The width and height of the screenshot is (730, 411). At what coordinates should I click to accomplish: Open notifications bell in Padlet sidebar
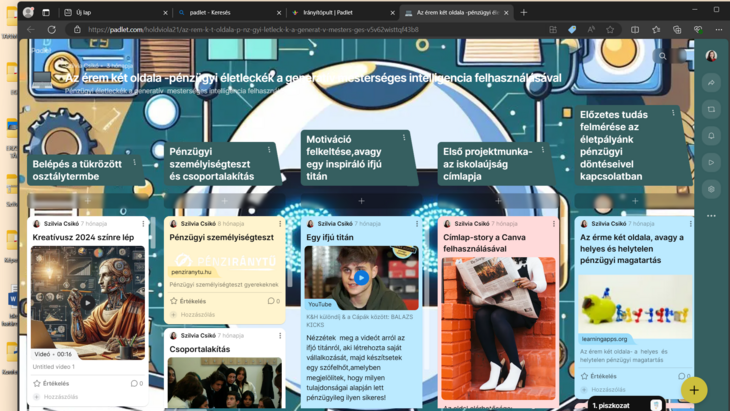coord(711,135)
